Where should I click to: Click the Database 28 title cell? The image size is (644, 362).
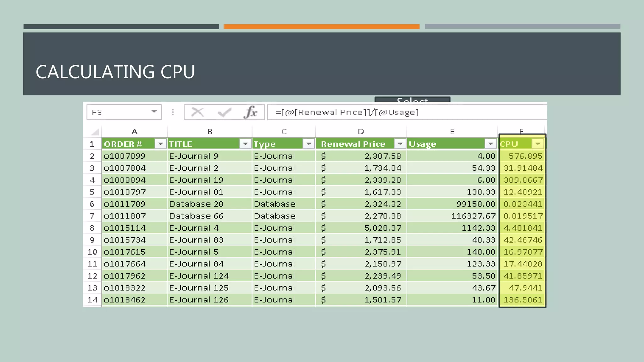[210, 204]
